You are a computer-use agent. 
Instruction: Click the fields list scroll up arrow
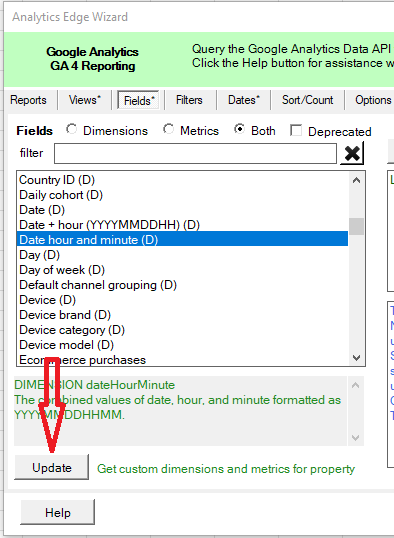click(x=357, y=180)
